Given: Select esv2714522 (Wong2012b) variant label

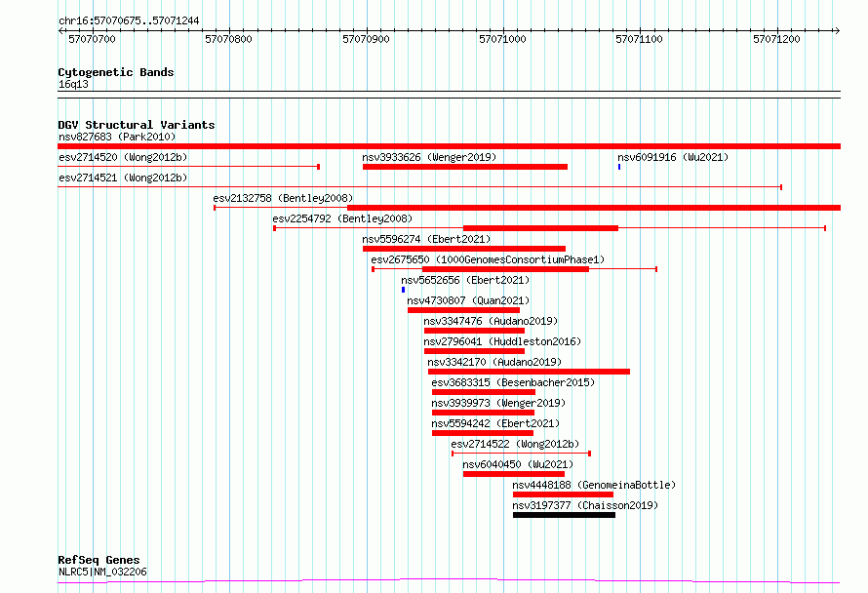Looking at the screenshot, I should coord(515,444).
